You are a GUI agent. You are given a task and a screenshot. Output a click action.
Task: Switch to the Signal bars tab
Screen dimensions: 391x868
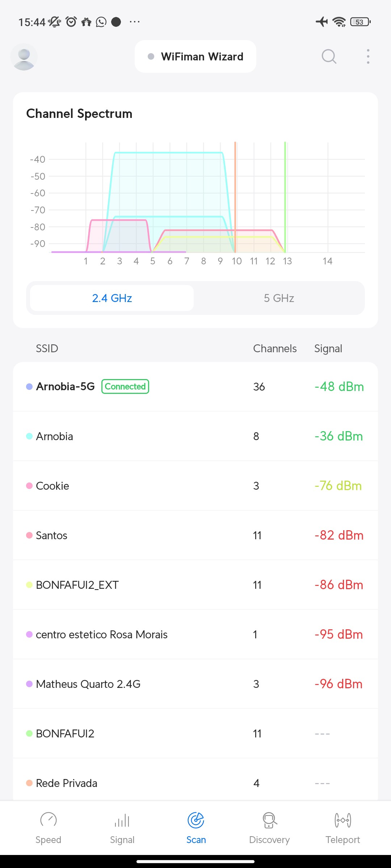coord(122,820)
